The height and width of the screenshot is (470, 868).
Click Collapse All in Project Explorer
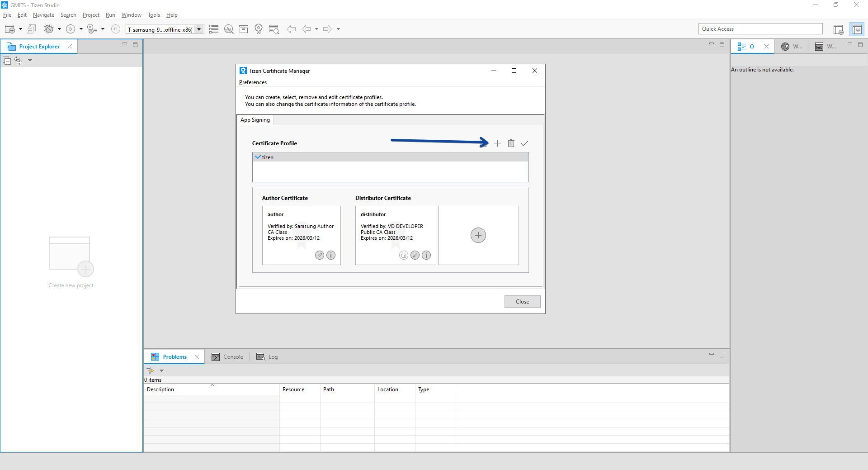[7, 61]
